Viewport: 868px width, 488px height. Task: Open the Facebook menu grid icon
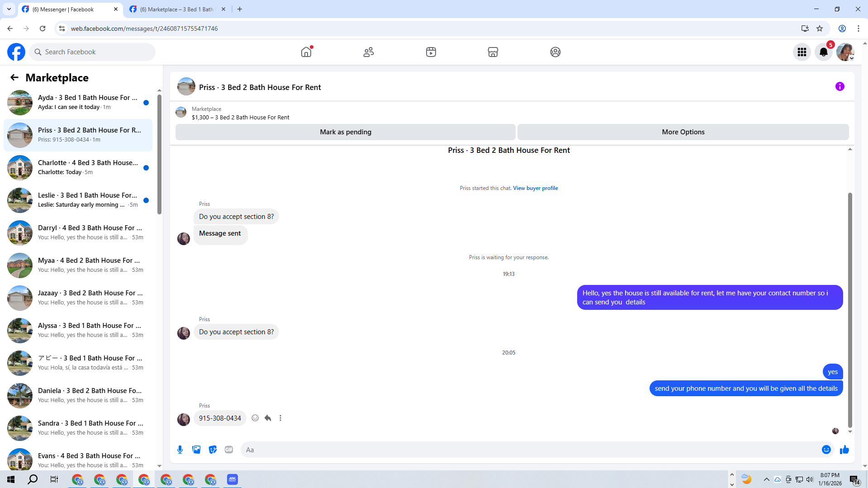pyautogui.click(x=802, y=52)
